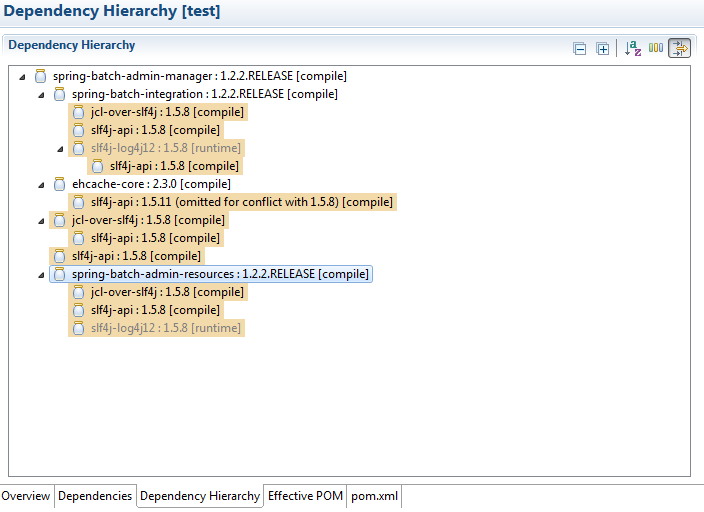
Task: Click the jar icon beside spring-batch-integration
Action: [59, 94]
